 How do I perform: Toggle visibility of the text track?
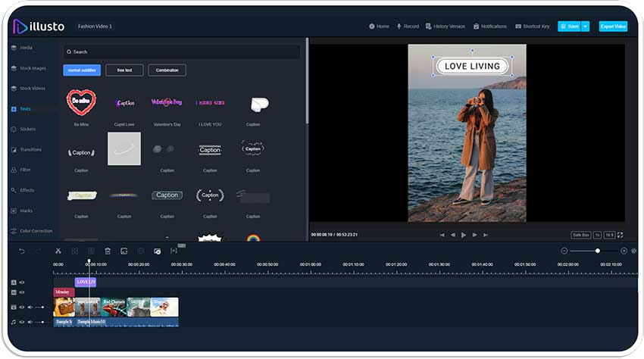(x=22, y=282)
